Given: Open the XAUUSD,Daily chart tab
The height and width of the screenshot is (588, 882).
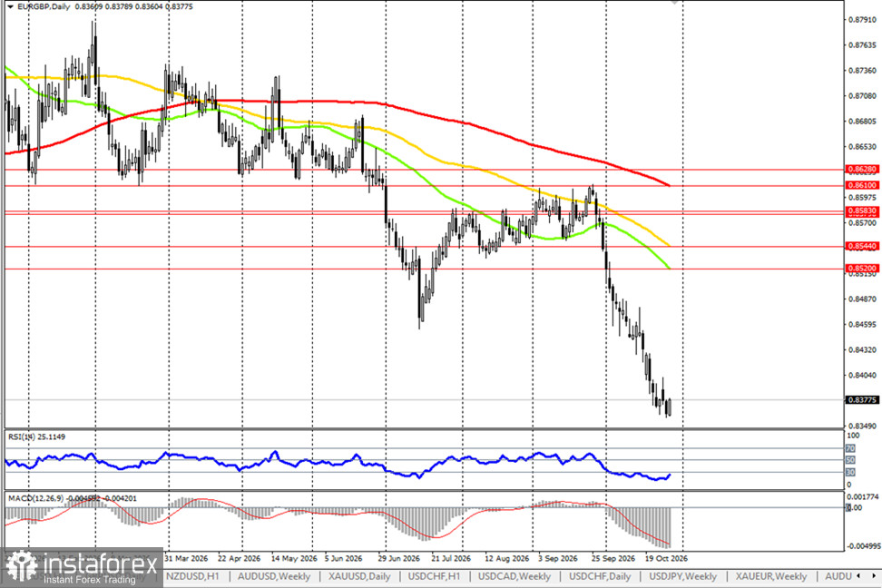Looking at the screenshot, I should coord(359,577).
